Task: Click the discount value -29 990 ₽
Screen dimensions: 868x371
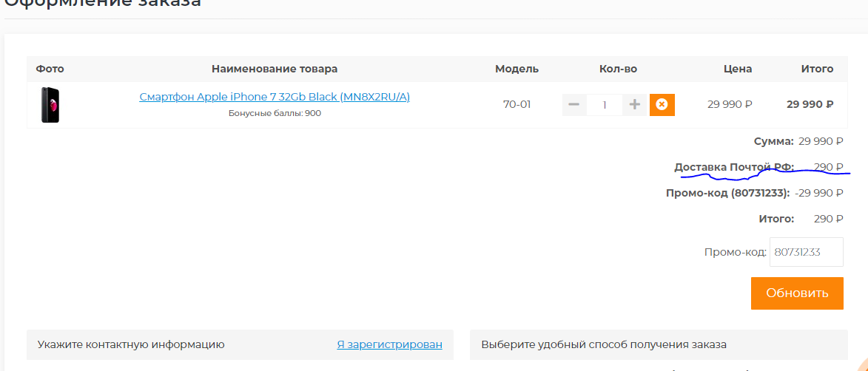Action: click(818, 193)
